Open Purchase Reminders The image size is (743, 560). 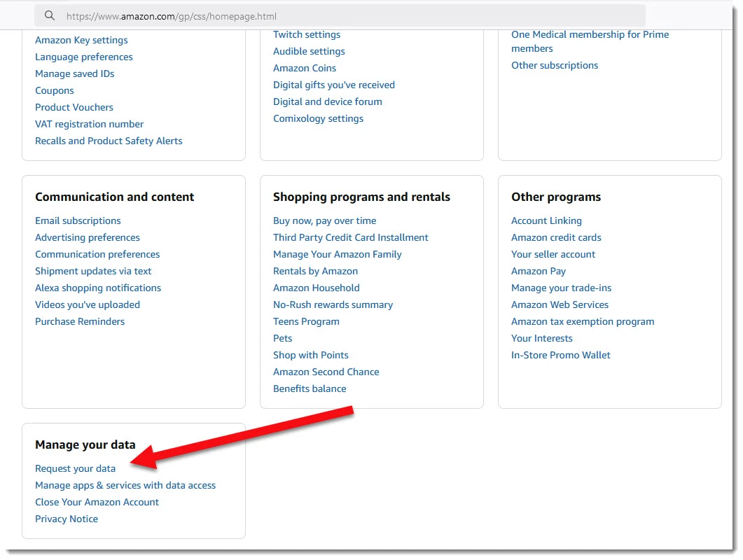point(80,322)
